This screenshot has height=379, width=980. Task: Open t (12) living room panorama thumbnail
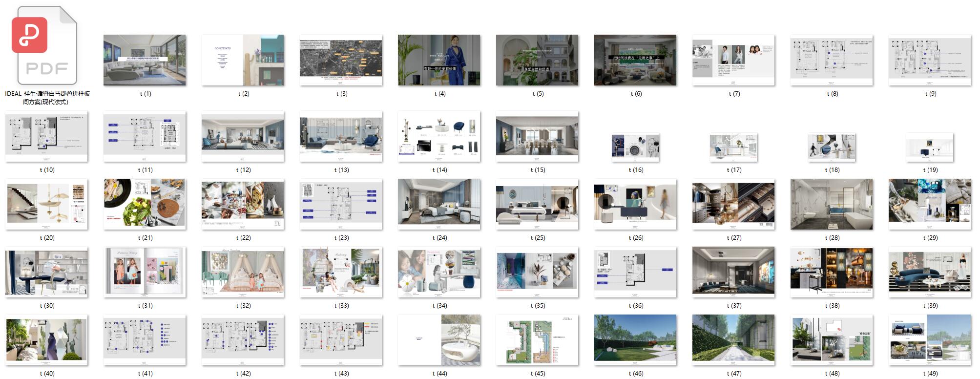[243, 136]
